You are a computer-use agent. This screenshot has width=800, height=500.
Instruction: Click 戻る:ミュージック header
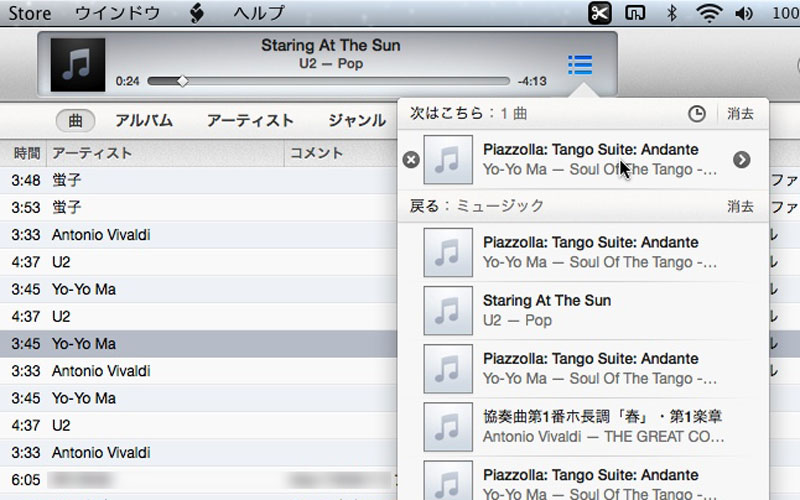pyautogui.click(x=477, y=206)
